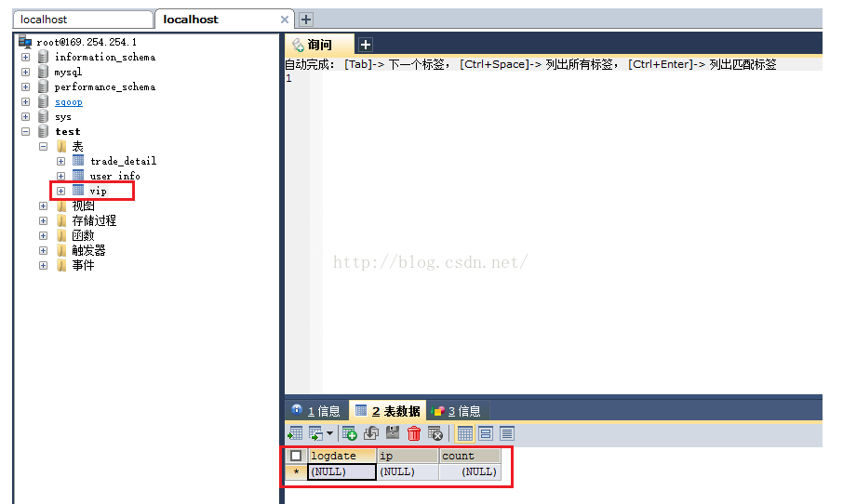Expand the performance_schema database node

26,86
